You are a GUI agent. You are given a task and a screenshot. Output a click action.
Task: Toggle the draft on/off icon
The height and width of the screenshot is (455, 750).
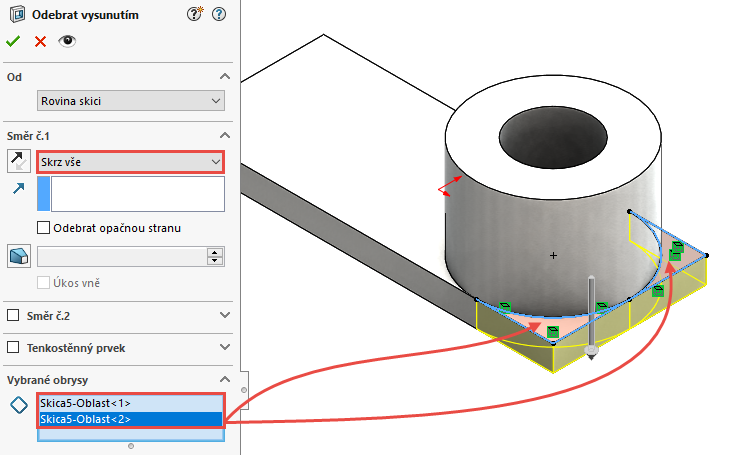(19, 256)
